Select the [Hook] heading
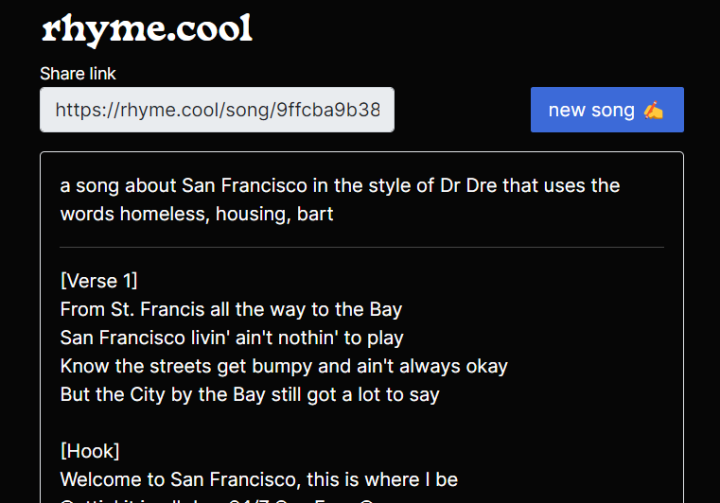Image resolution: width=720 pixels, height=503 pixels. pyautogui.click(x=90, y=451)
